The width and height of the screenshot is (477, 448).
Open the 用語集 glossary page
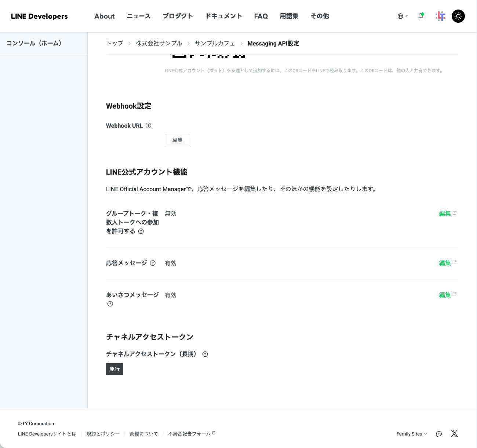289,16
